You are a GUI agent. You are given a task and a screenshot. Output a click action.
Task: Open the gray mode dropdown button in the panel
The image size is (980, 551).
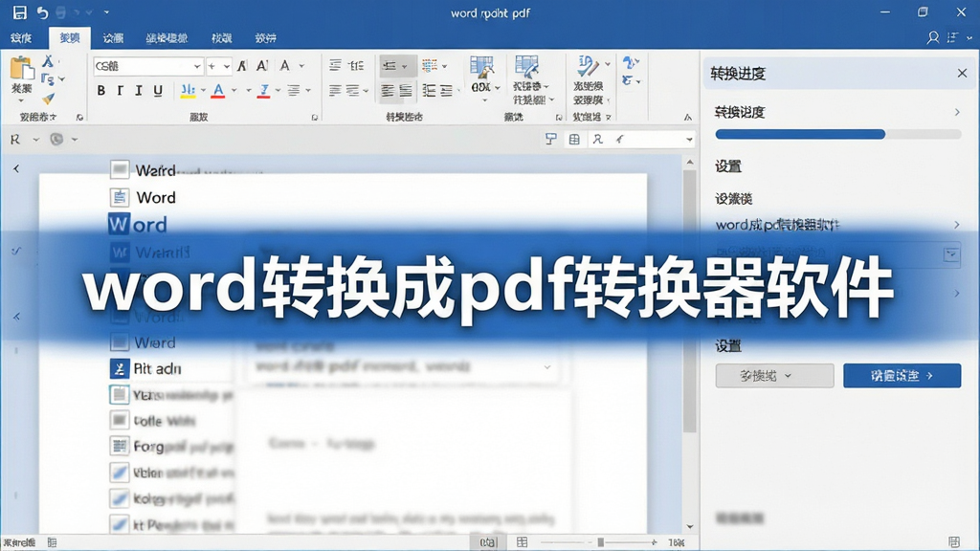(774, 375)
